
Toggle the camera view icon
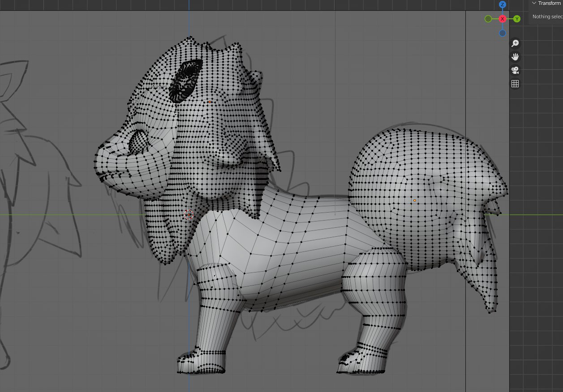(x=515, y=70)
